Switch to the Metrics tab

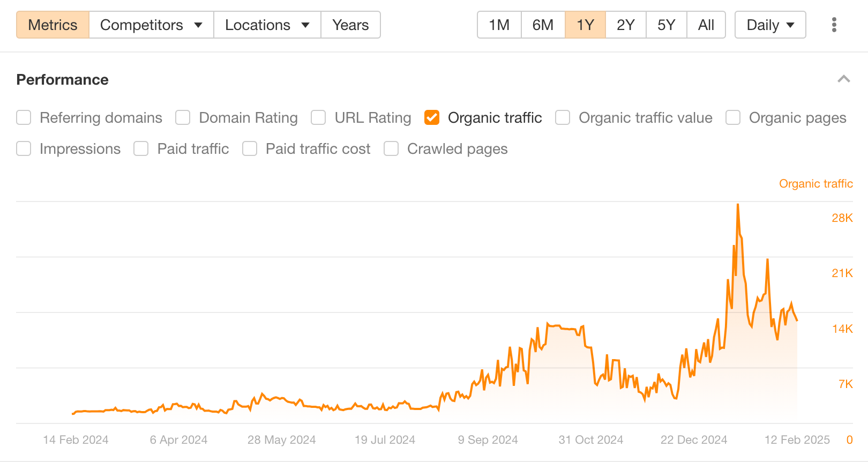[x=53, y=25]
